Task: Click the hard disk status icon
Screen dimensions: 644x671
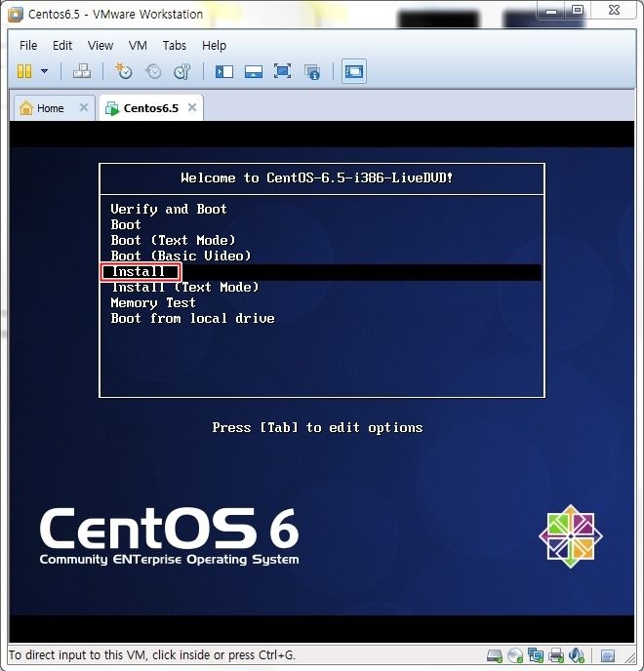Action: coord(495,655)
